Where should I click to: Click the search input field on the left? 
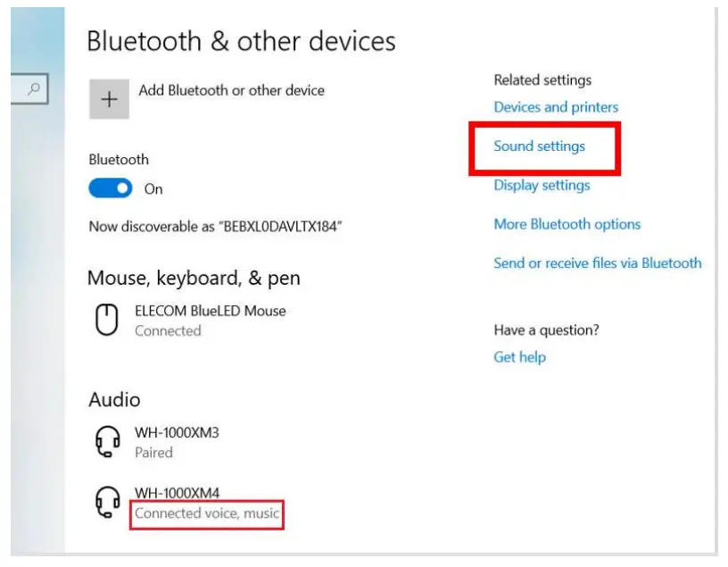pyautogui.click(x=28, y=90)
